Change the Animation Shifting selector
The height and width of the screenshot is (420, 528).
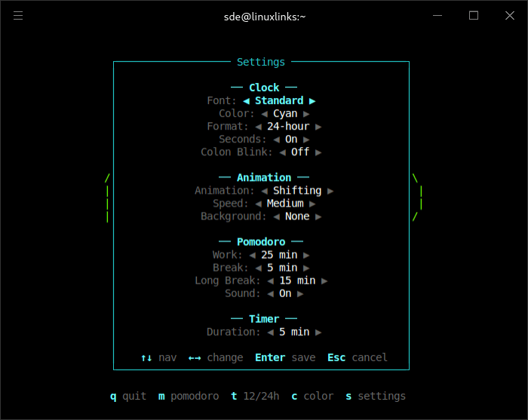[x=297, y=191]
